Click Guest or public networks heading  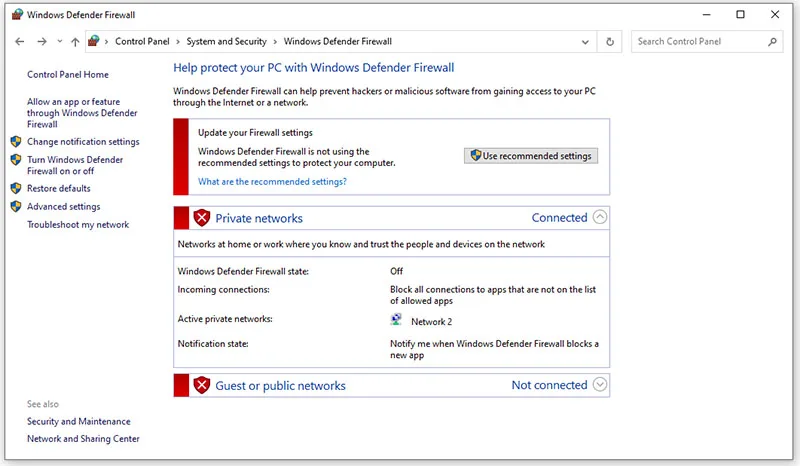(280, 386)
